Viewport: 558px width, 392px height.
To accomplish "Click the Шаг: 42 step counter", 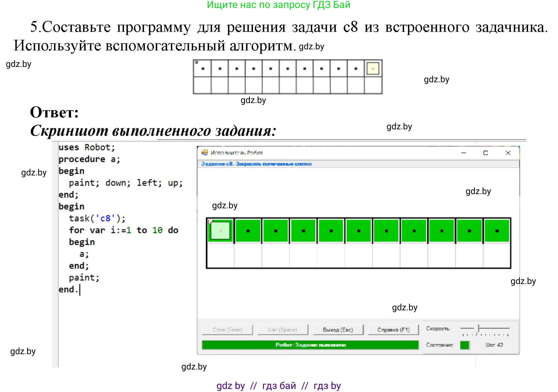I will pos(494,345).
